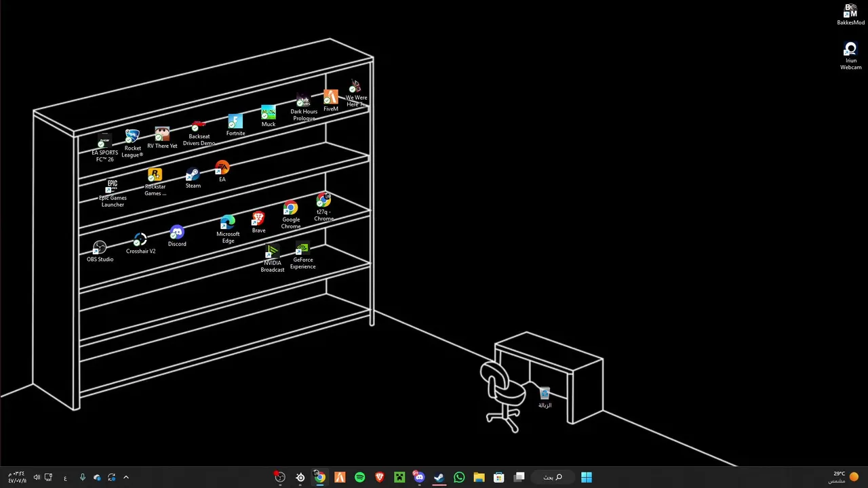This screenshot has height=488, width=868.
Task: Open the OBS Studio desktop shortcut
Action: [100, 251]
